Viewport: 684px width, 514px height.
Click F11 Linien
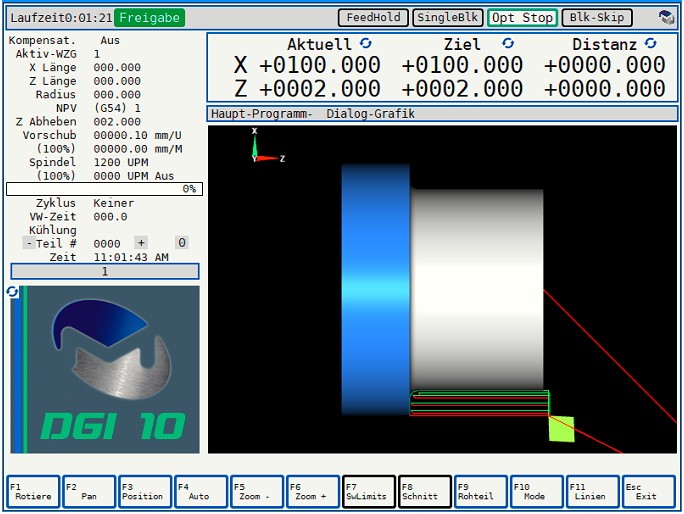[592, 492]
